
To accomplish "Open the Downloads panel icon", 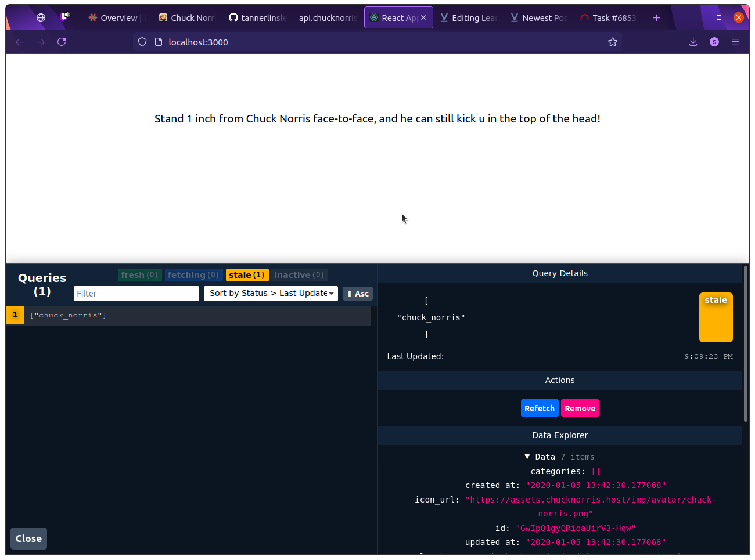I will click(693, 42).
